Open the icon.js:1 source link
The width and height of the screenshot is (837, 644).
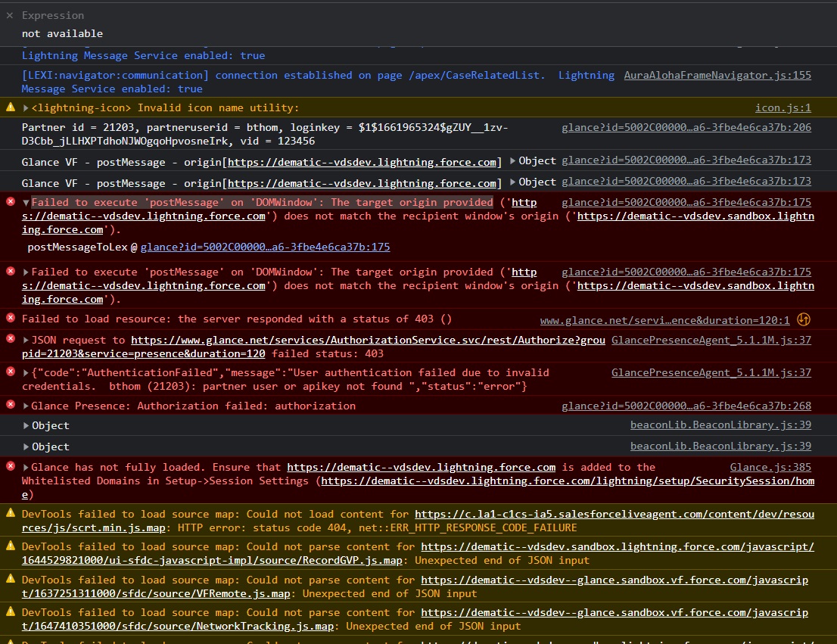tap(783, 107)
